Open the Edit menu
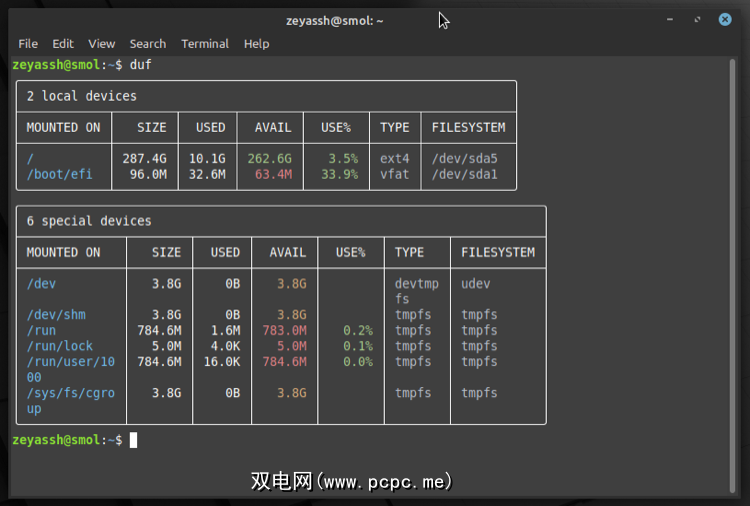 click(63, 44)
